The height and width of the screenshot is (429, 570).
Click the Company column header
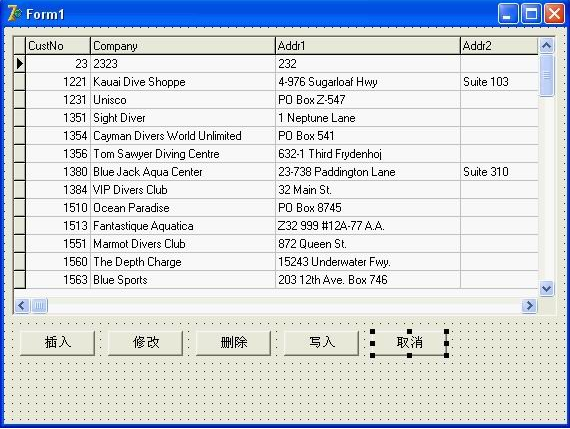(183, 46)
